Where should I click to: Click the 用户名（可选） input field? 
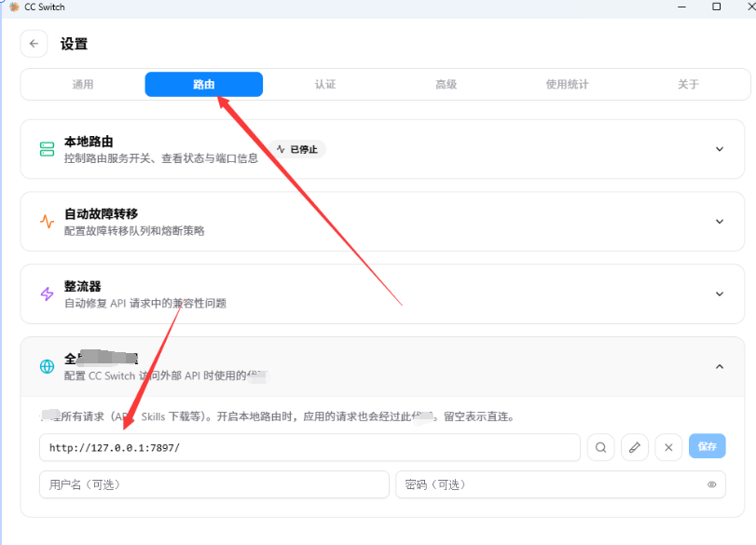[214, 484]
